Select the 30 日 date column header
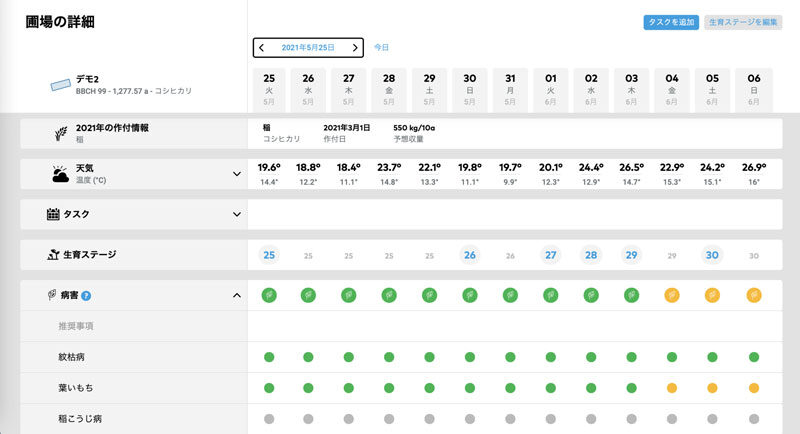The width and height of the screenshot is (800, 434). (470, 90)
